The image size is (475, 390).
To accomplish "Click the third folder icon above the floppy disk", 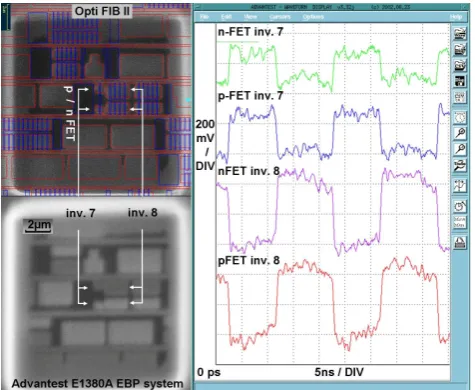I will tap(460, 65).
